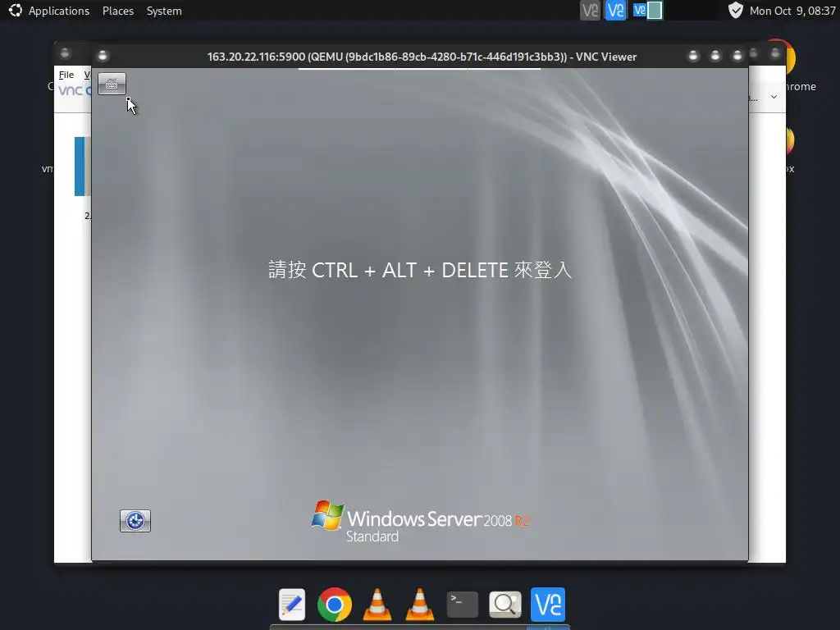Click teal workspace square in top panel
This screenshot has height=630, width=840.
click(x=654, y=10)
